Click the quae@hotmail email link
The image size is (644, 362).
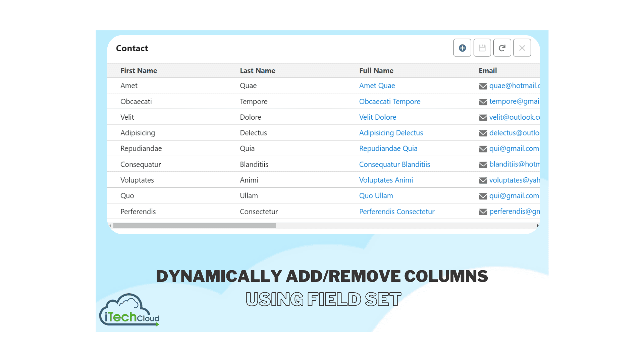point(515,86)
